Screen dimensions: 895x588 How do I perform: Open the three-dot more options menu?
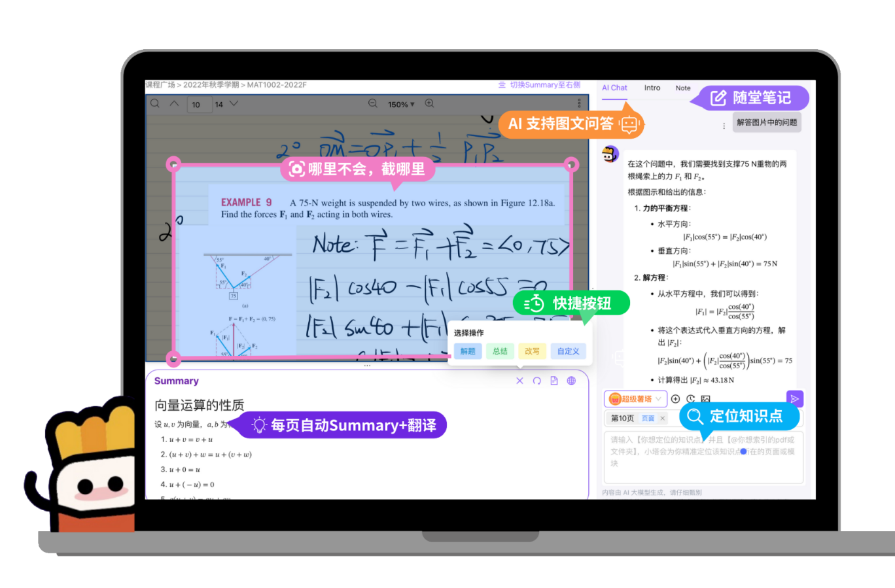coord(724,125)
